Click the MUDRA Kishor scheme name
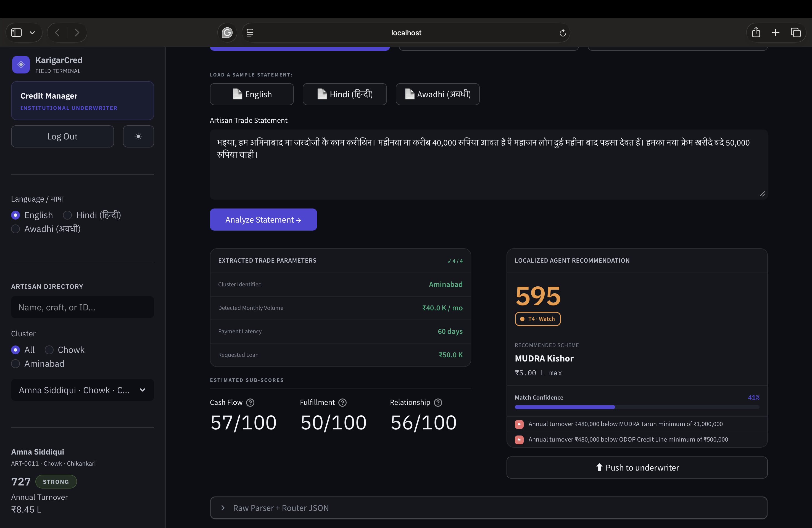 [544, 358]
